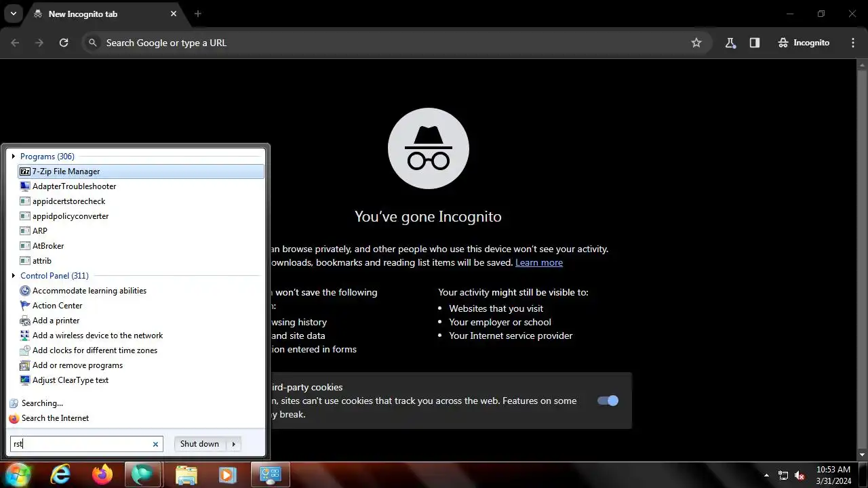This screenshot has width=868, height=488.
Task: Open the attrib result
Action: pos(140,261)
